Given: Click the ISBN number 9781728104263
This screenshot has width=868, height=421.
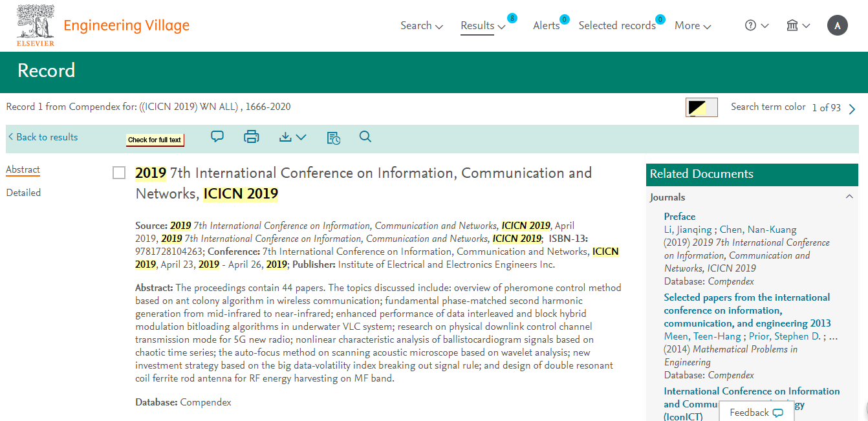Looking at the screenshot, I should tap(169, 252).
